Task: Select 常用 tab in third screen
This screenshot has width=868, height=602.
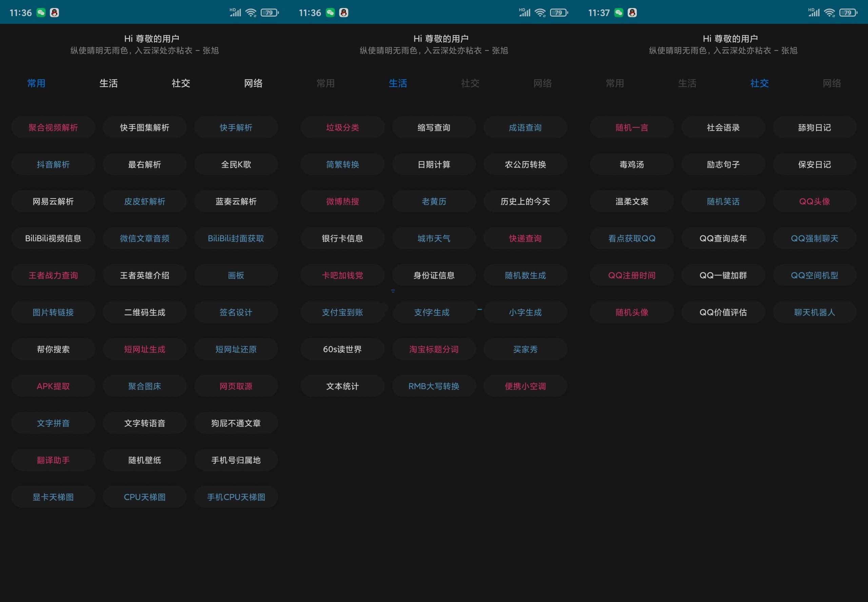Action: [615, 83]
